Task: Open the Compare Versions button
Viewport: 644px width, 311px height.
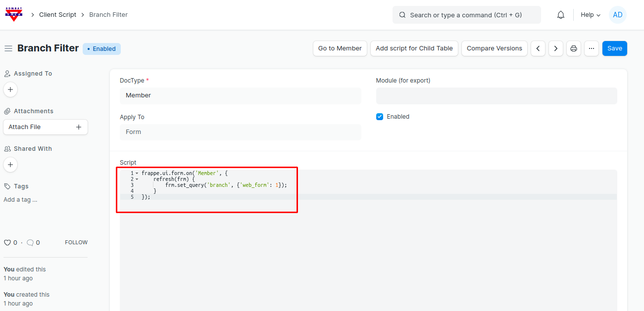Action: coord(494,48)
